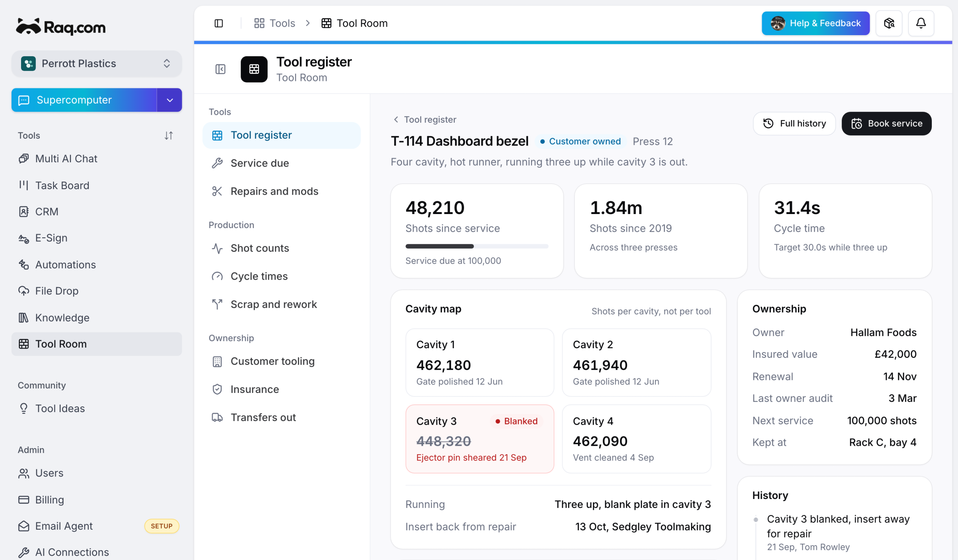
Task: Open Users admin page
Action: click(x=96, y=473)
